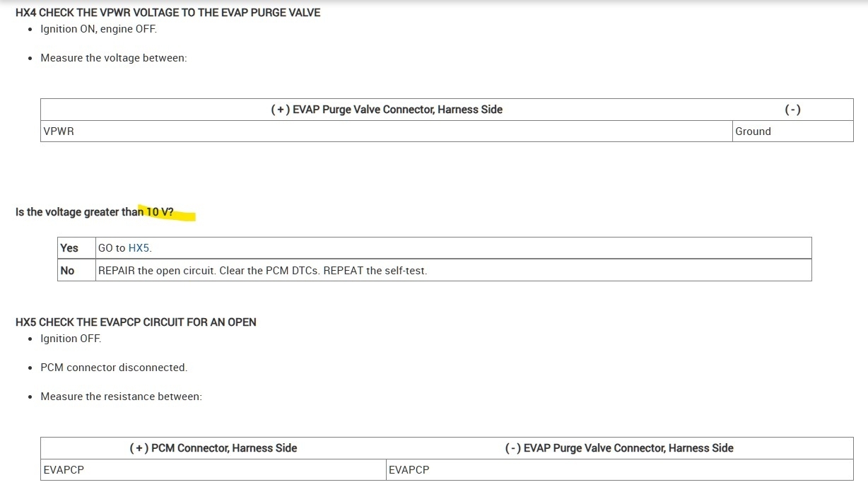Select the Ground table cell

point(753,131)
